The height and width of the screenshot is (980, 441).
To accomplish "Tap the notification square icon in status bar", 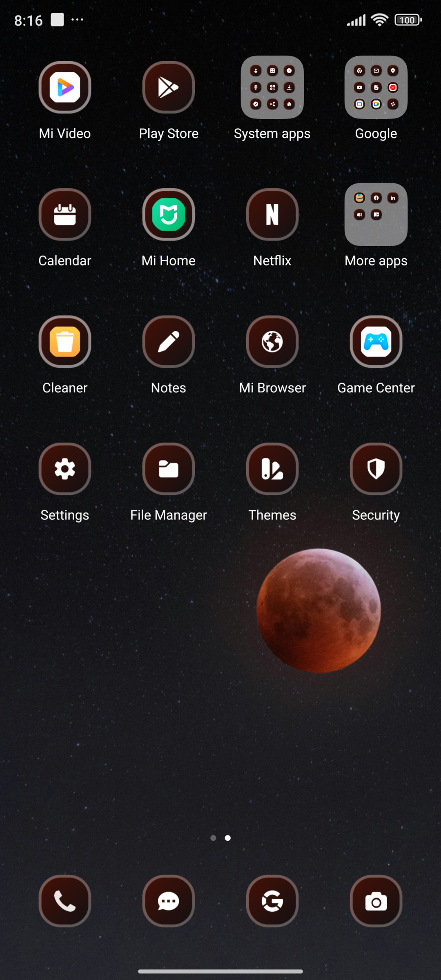I will click(58, 19).
